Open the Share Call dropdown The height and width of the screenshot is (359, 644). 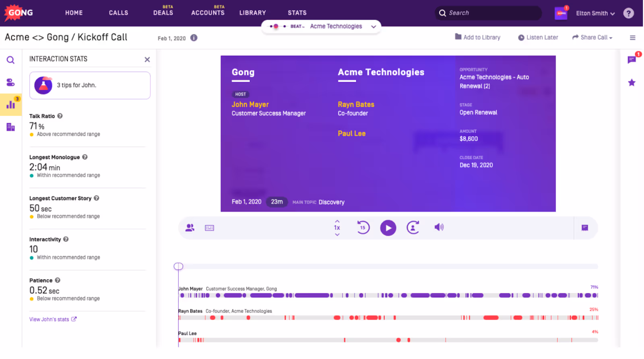592,37
